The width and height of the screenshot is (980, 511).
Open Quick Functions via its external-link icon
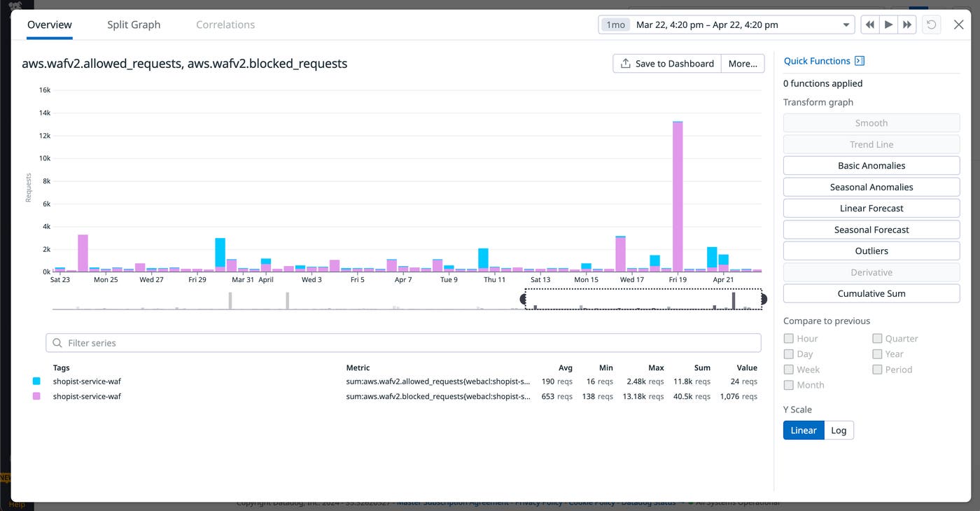[x=860, y=60]
